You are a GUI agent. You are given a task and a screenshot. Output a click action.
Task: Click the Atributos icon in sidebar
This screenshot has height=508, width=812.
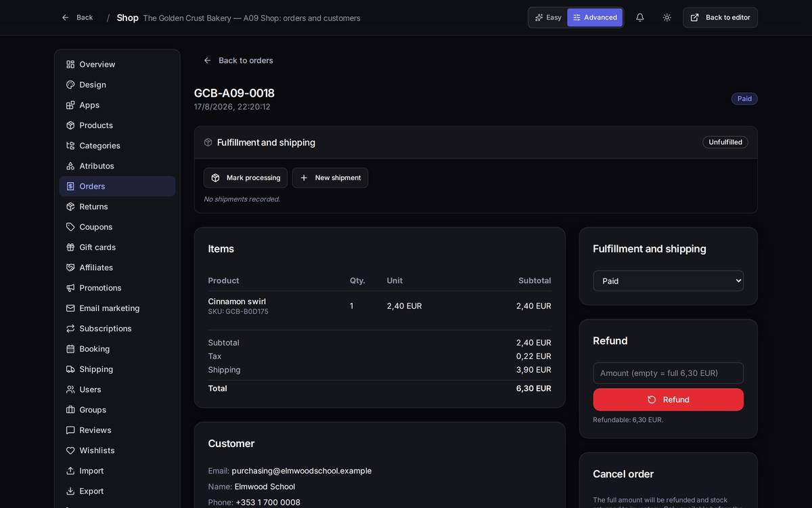coord(70,166)
